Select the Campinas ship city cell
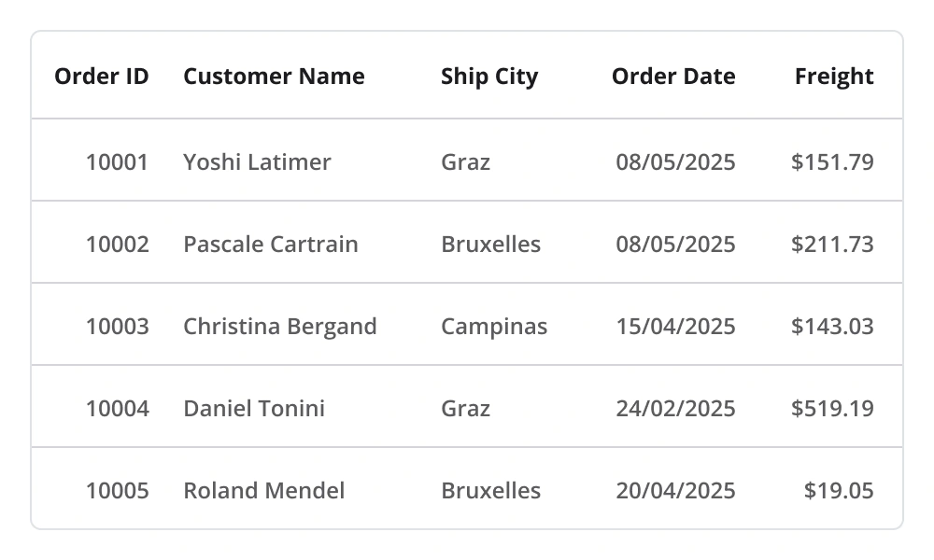Image resolution: width=934 pixels, height=560 pixels. (494, 327)
